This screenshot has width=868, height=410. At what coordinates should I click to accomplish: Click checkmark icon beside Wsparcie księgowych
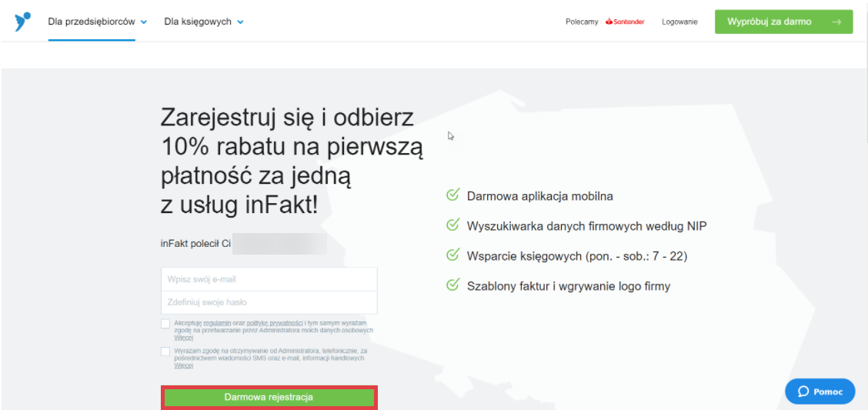(452, 255)
